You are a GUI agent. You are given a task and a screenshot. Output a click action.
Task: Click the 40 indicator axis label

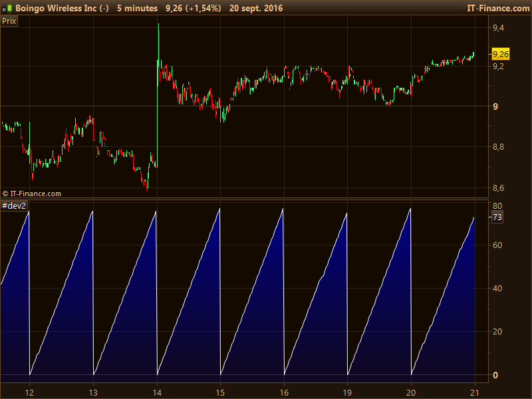tap(497, 289)
